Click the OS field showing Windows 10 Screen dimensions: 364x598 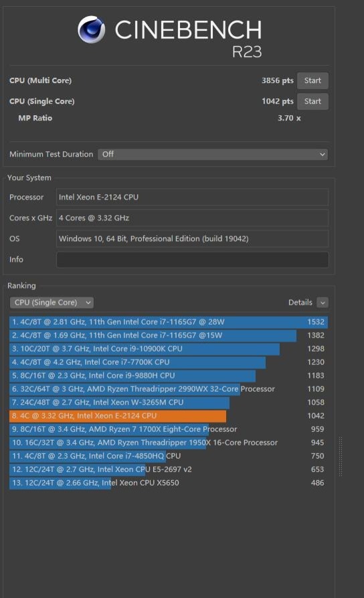pos(192,239)
